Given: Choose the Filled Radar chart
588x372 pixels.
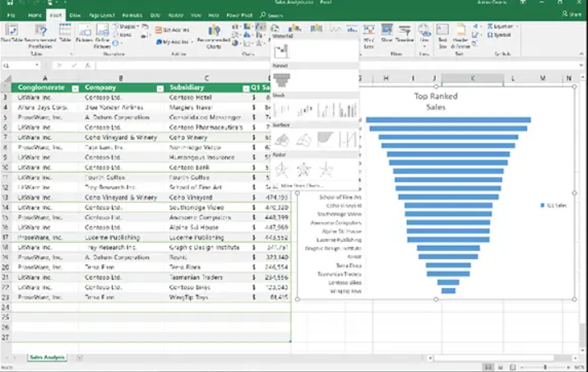Looking at the screenshot, I should coord(326,170).
